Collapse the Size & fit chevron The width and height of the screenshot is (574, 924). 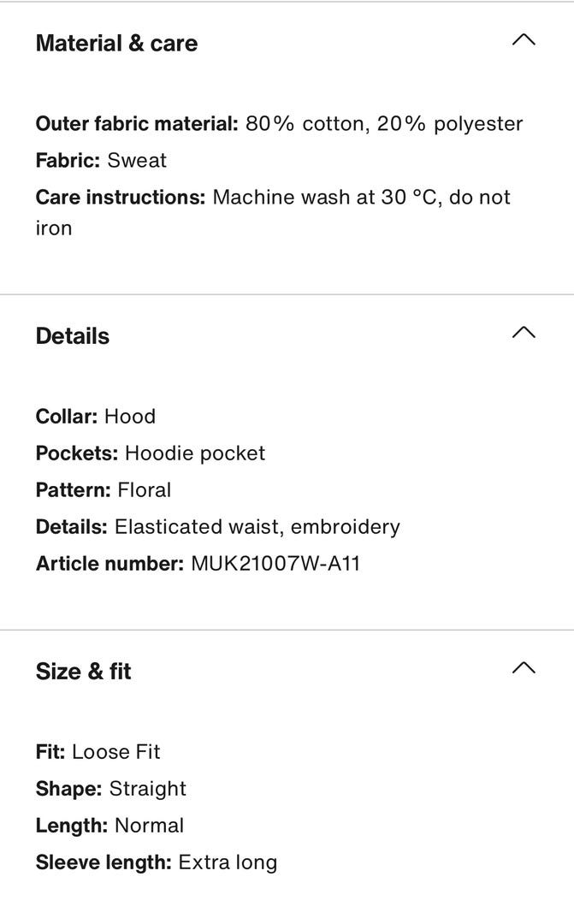click(x=523, y=668)
